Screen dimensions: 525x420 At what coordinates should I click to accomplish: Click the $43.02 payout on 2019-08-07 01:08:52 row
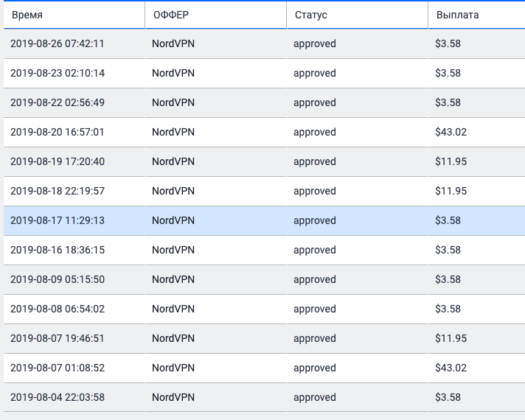pyautogui.click(x=451, y=368)
